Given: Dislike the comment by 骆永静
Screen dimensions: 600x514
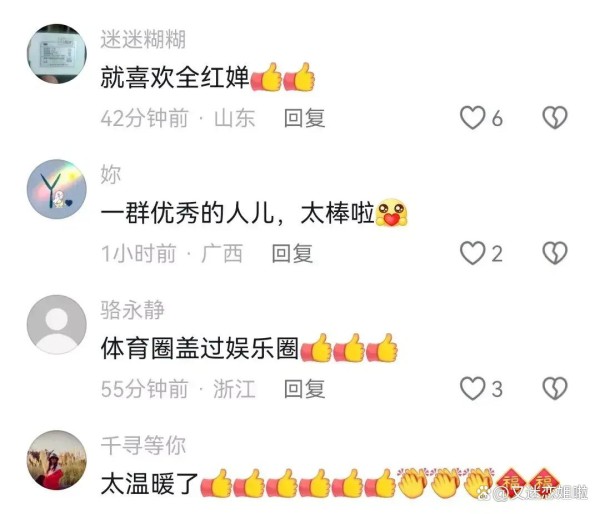Looking at the screenshot, I should coord(555,388).
